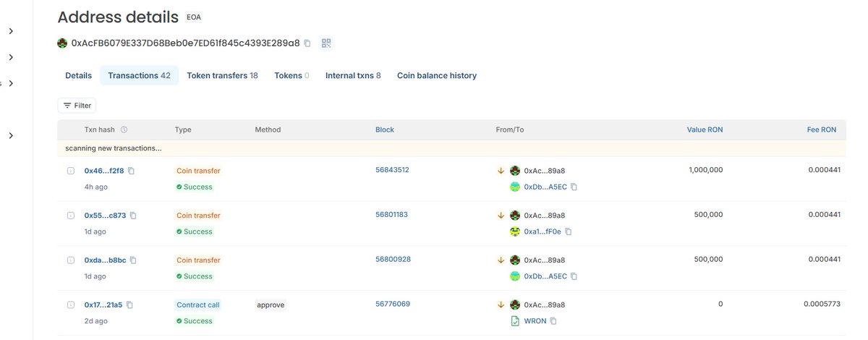Click the address identicon next to 0xAcFB6079

click(62, 43)
